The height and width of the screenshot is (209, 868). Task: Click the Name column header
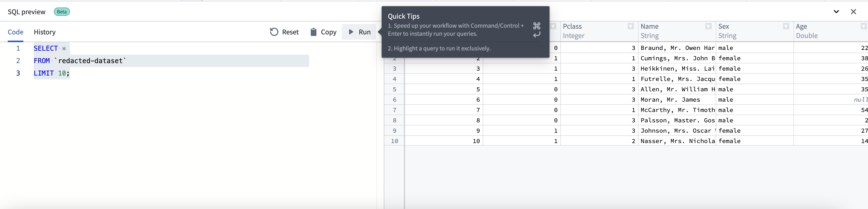point(677,31)
